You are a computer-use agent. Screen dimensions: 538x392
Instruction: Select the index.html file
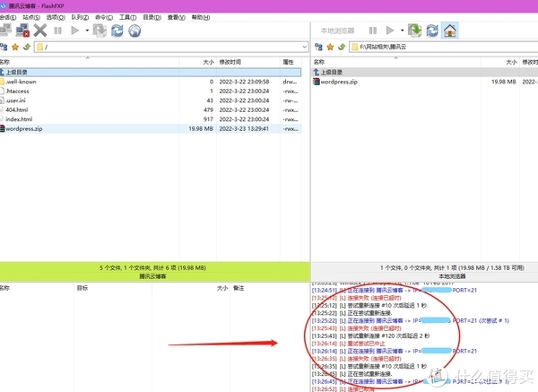click(151, 119)
